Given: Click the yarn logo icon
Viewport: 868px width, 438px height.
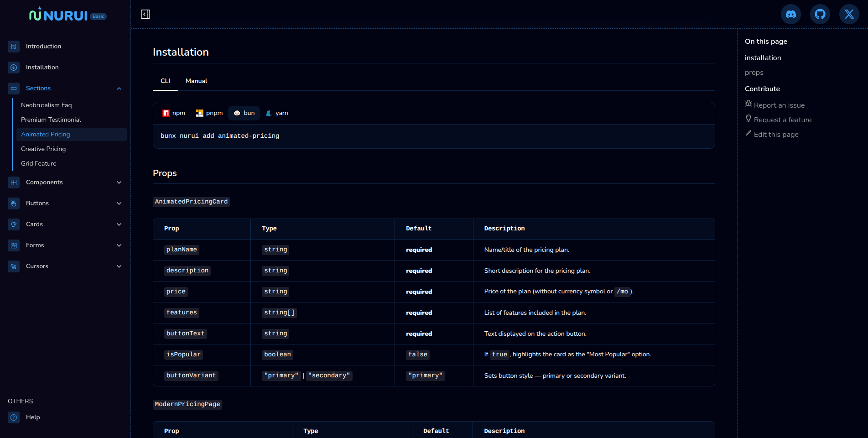Looking at the screenshot, I should click(x=269, y=113).
